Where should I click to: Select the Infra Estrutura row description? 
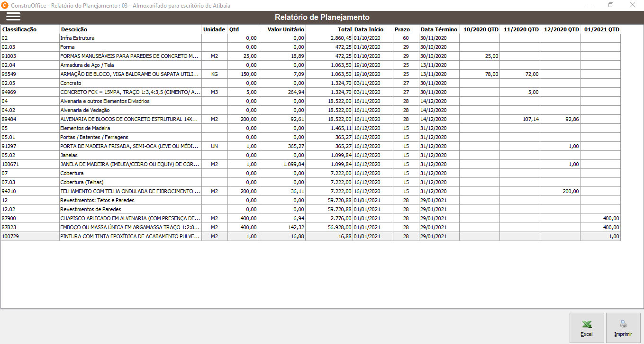pos(77,38)
